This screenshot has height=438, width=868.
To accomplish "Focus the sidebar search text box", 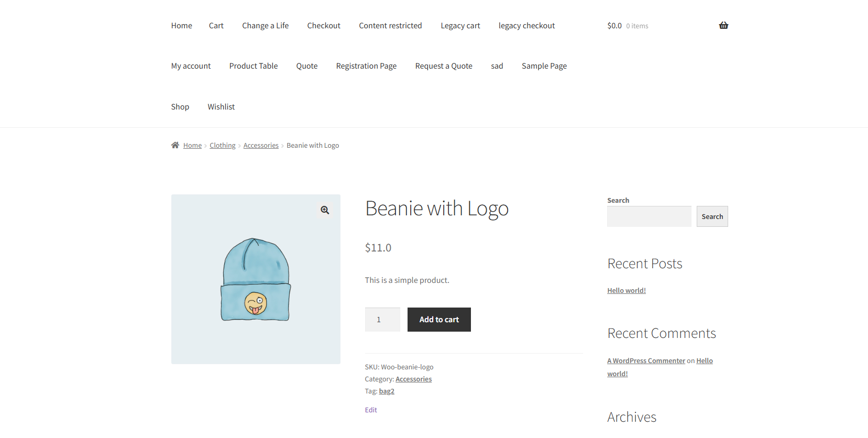I will pos(649,216).
